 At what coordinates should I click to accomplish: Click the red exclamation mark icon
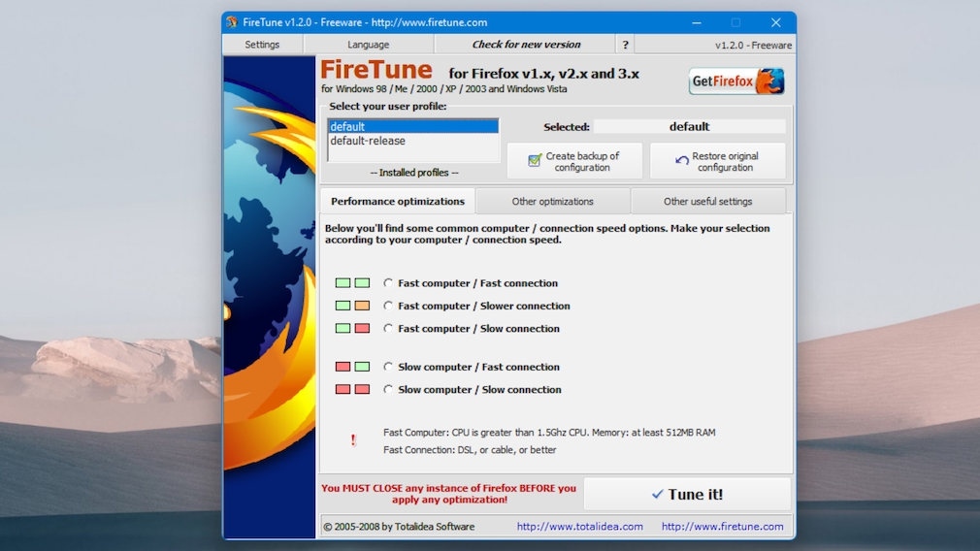point(353,440)
